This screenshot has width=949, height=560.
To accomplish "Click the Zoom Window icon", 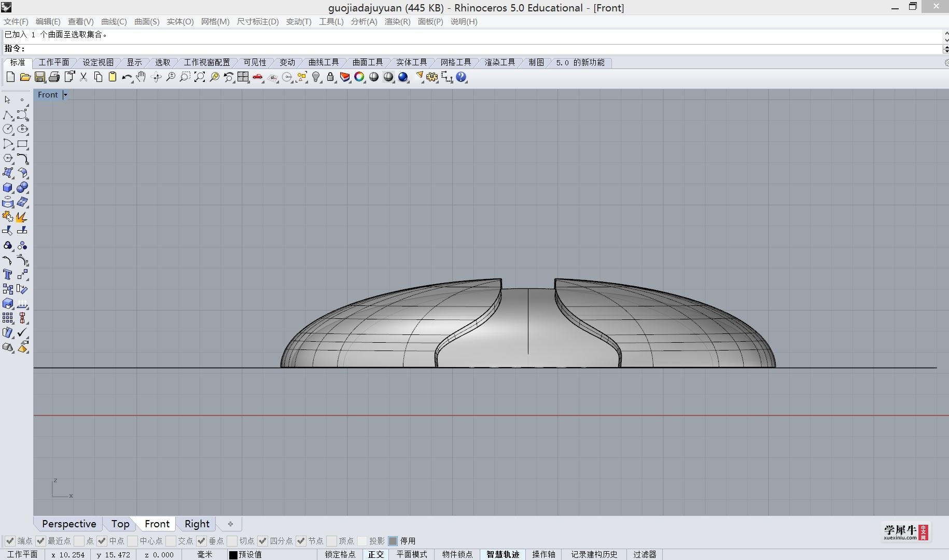I will coord(185,77).
